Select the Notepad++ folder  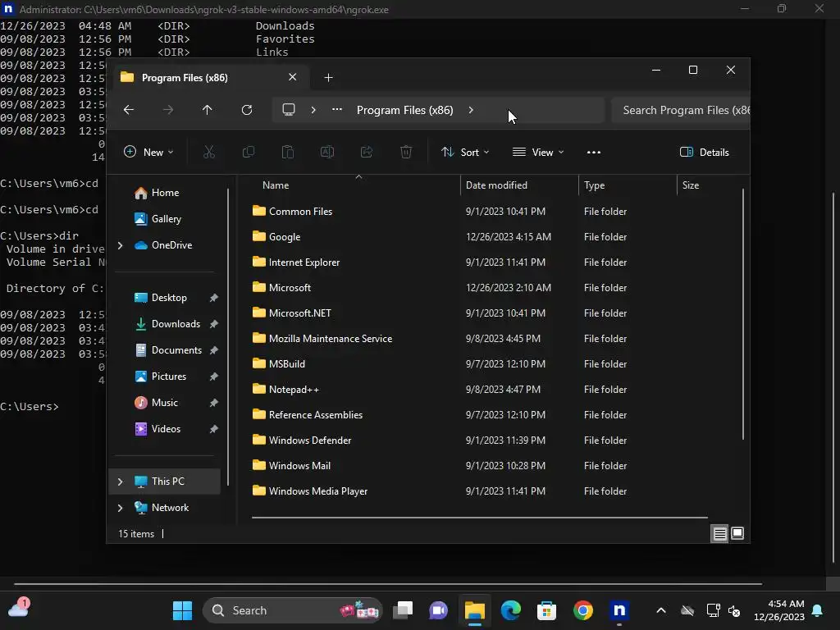(x=294, y=390)
